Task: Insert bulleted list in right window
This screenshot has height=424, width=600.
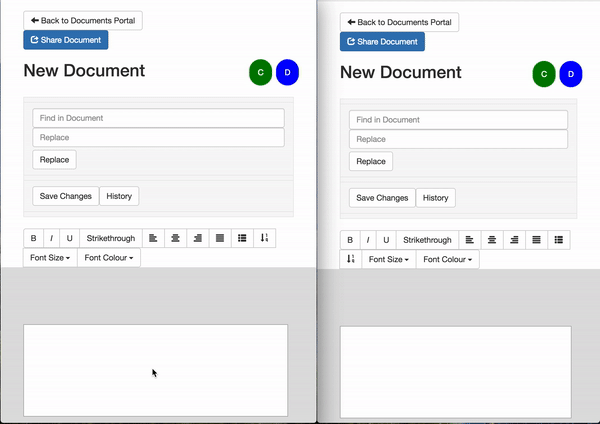Action: click(x=559, y=240)
